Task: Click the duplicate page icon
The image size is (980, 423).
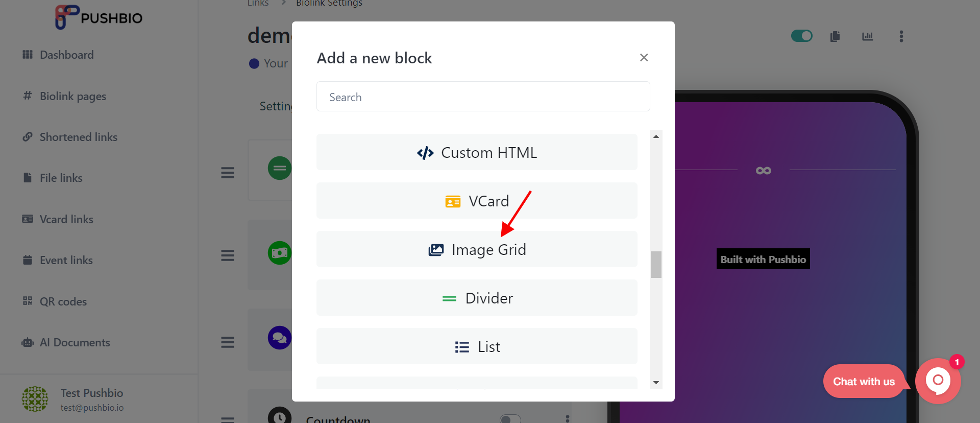Action: [835, 36]
